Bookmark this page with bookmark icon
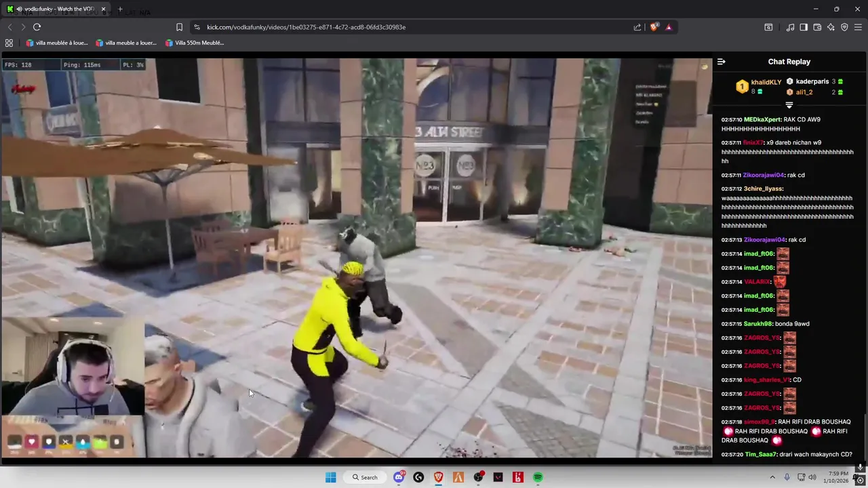Screen dimensions: 868x488 179,27
